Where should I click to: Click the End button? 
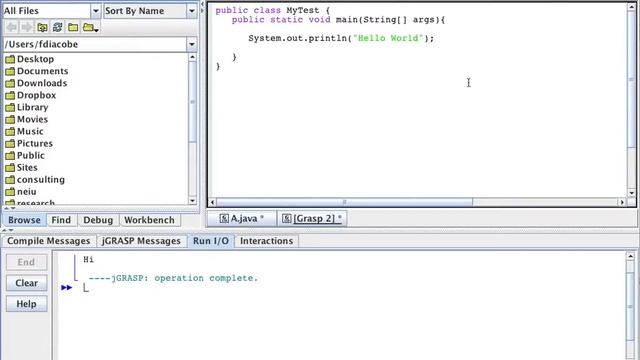(x=26, y=262)
